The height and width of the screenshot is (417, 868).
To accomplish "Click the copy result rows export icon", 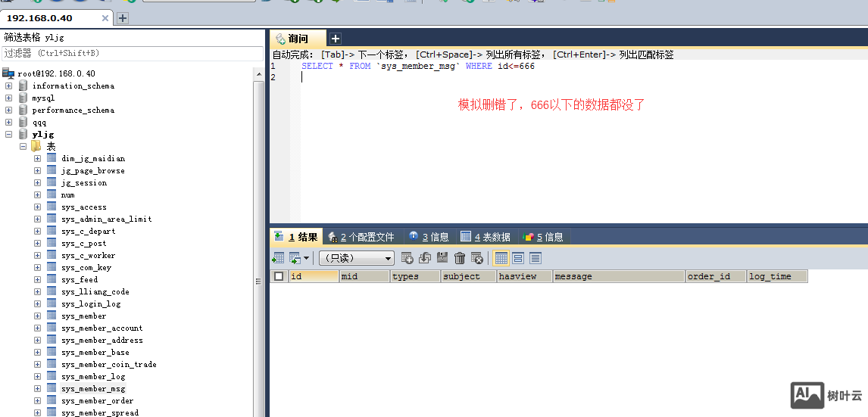I will (x=295, y=258).
